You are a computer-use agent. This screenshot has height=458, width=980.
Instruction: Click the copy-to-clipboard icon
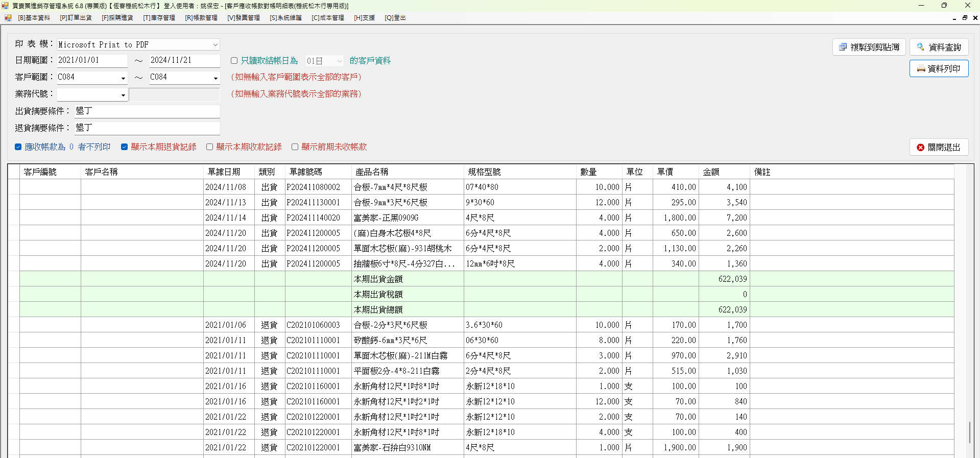(843, 47)
